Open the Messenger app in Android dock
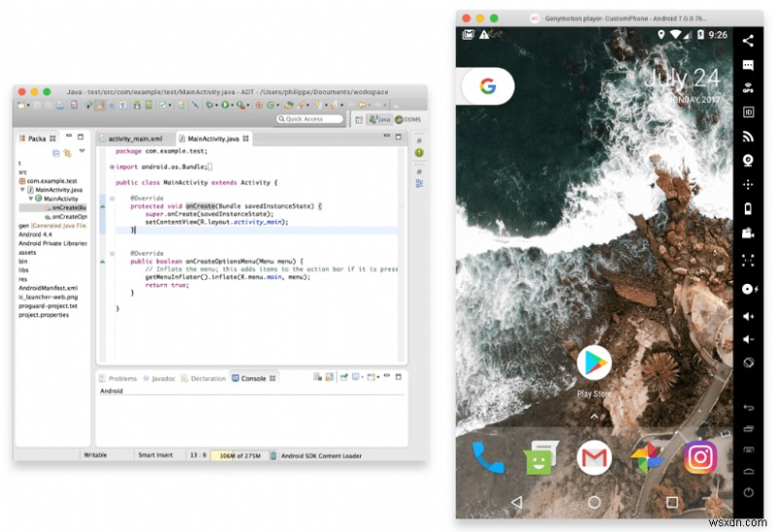The image size is (778, 532). click(x=540, y=457)
